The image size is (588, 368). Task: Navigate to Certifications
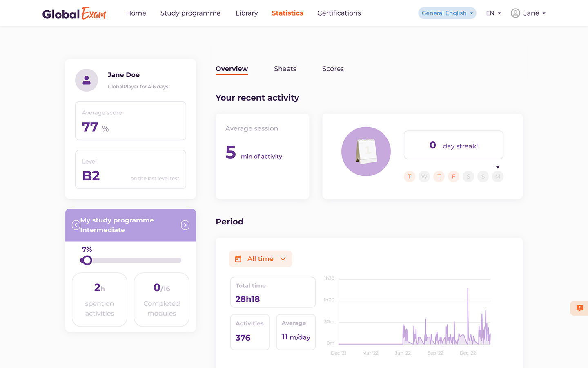pyautogui.click(x=339, y=13)
